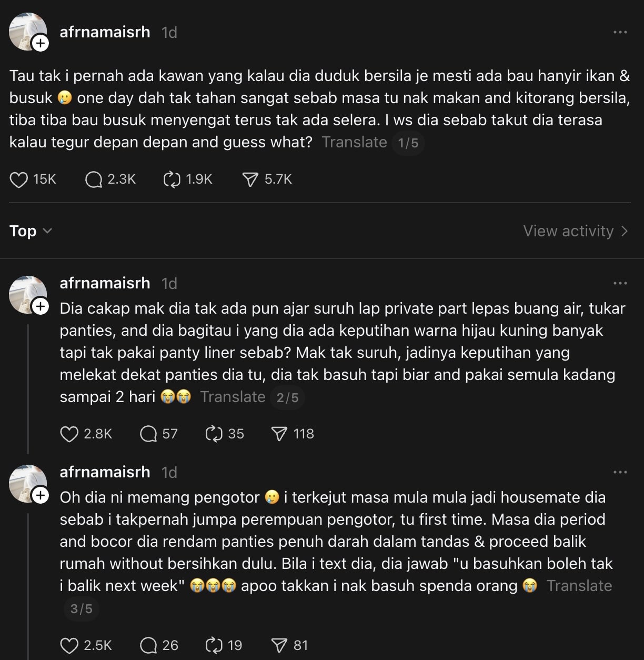Open options menu for the third post
The image size is (644, 660).
coord(620,473)
